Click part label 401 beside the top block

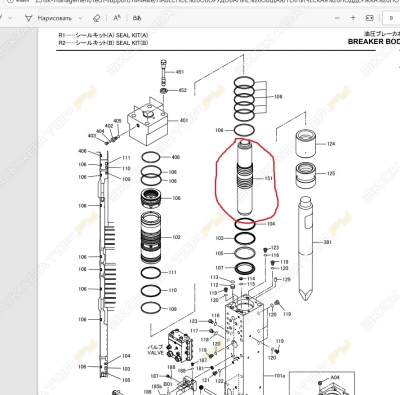click(x=184, y=120)
